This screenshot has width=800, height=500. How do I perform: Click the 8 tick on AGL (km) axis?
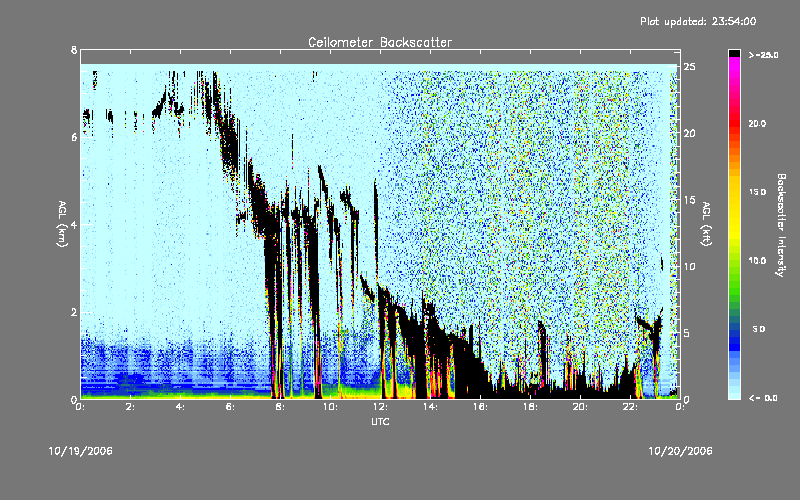coord(74,50)
